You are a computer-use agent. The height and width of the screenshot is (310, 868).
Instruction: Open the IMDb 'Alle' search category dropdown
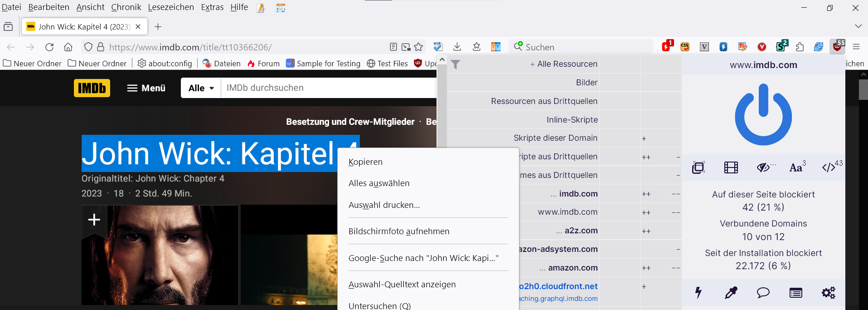coord(201,88)
